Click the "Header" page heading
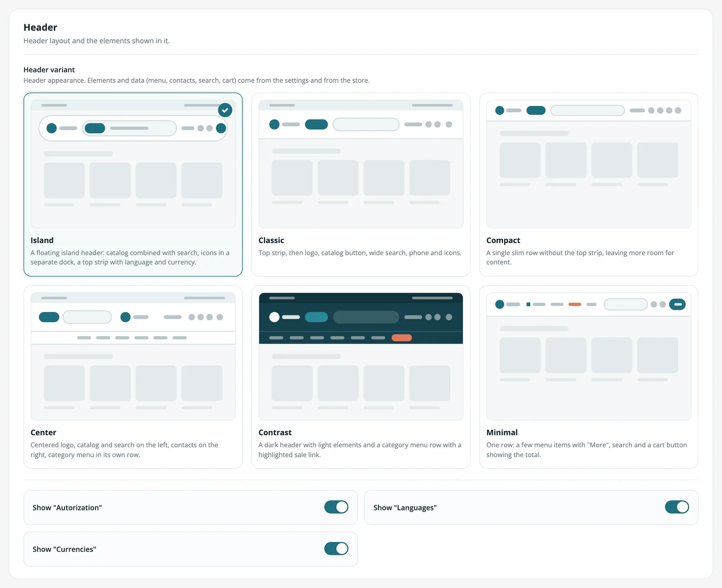The height and width of the screenshot is (588, 722). pyautogui.click(x=40, y=27)
